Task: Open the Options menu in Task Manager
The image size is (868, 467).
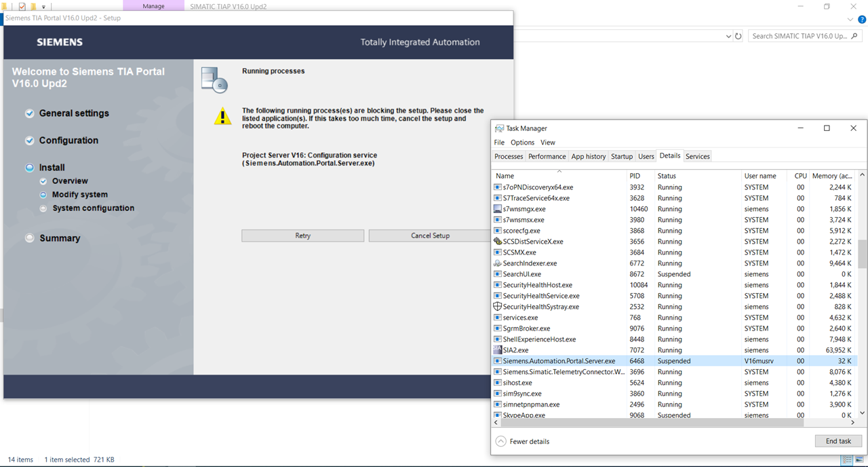Action: [x=522, y=143]
